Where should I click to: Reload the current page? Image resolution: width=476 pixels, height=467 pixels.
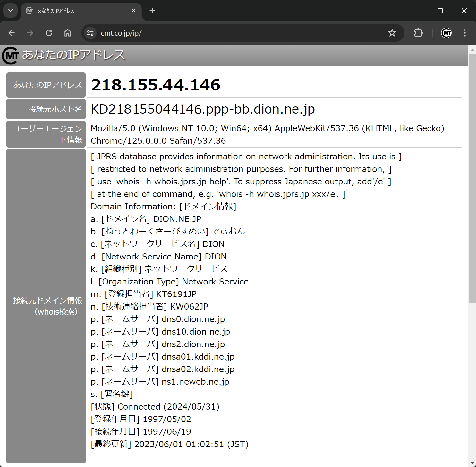(x=49, y=33)
